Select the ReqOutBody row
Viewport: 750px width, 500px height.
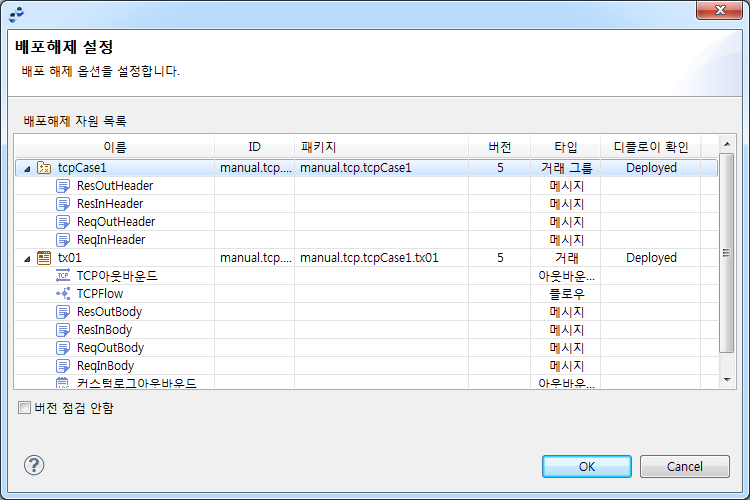pyautogui.click(x=366, y=348)
